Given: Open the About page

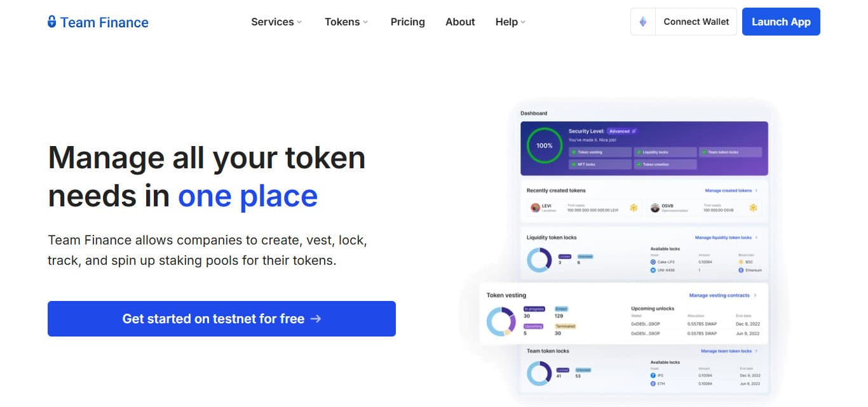Looking at the screenshot, I should click(x=460, y=22).
